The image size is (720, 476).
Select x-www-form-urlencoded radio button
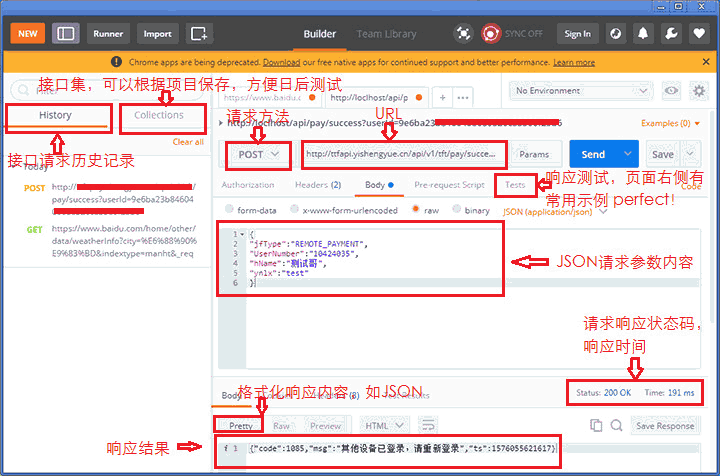(294, 209)
